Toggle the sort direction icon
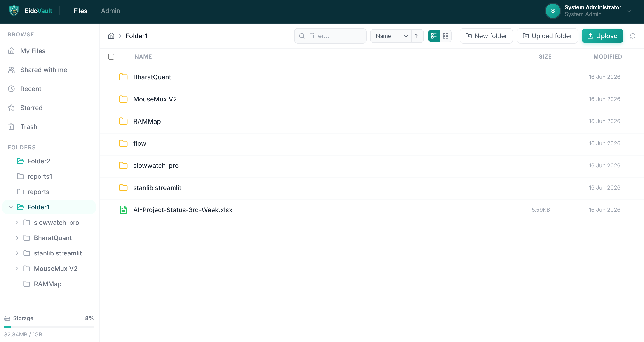This screenshot has height=342, width=644. [x=418, y=36]
